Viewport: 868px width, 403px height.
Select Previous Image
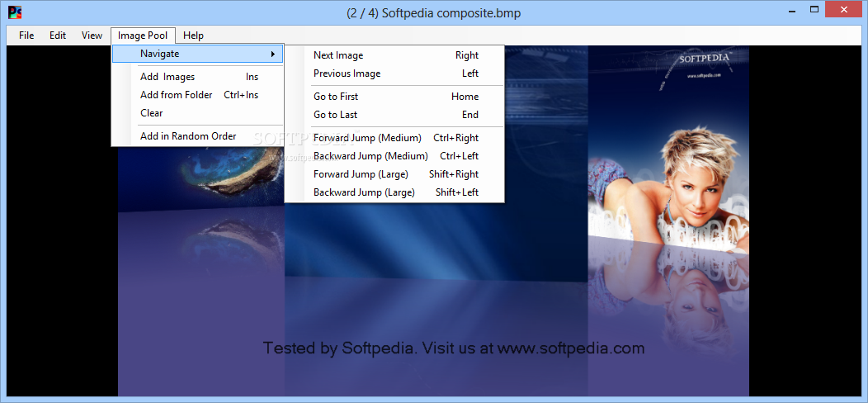click(394, 73)
